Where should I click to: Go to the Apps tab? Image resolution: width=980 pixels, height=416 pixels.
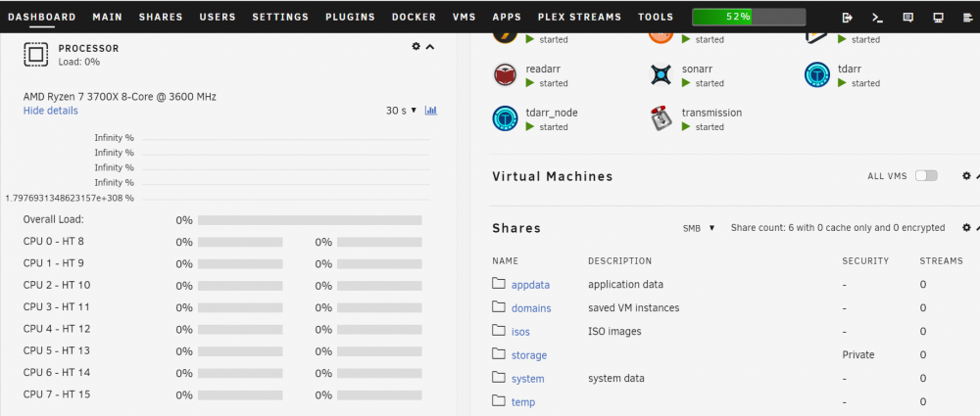tap(507, 17)
